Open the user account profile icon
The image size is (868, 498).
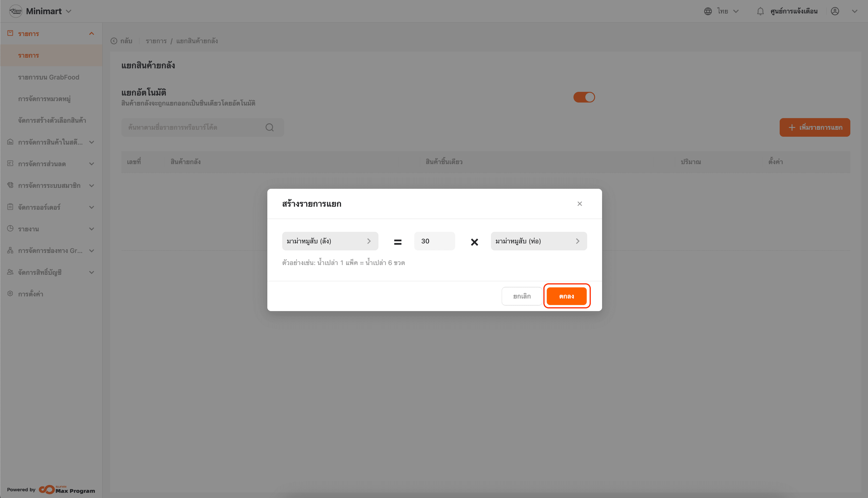(x=835, y=11)
